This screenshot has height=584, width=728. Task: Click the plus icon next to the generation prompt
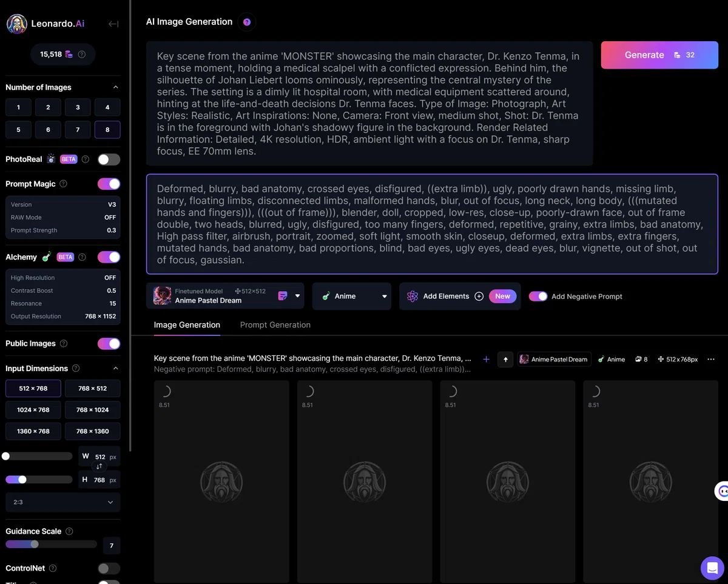(486, 359)
